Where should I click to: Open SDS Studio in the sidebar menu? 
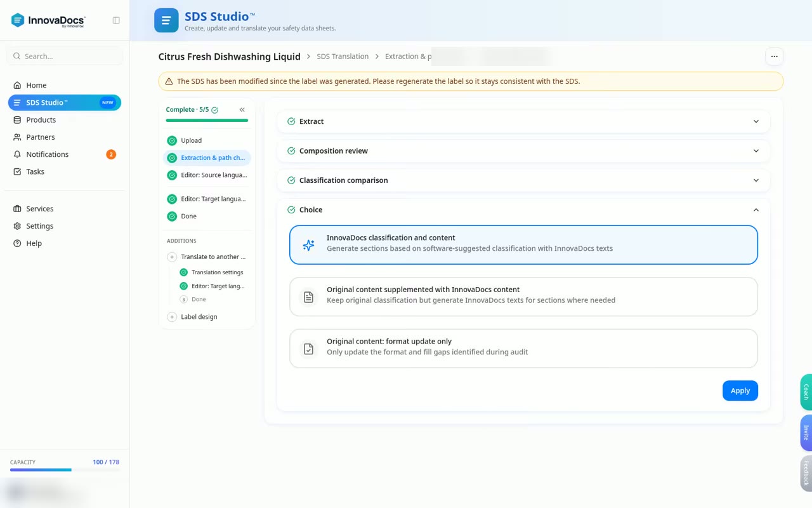tap(65, 103)
